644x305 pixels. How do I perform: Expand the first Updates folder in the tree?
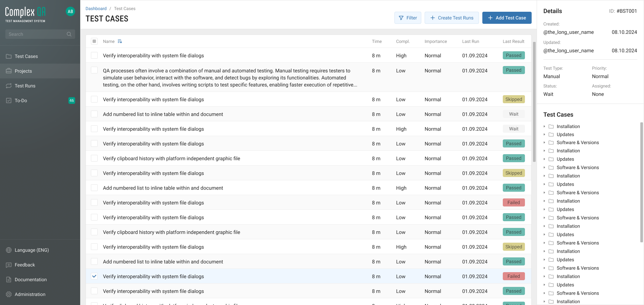544,134
